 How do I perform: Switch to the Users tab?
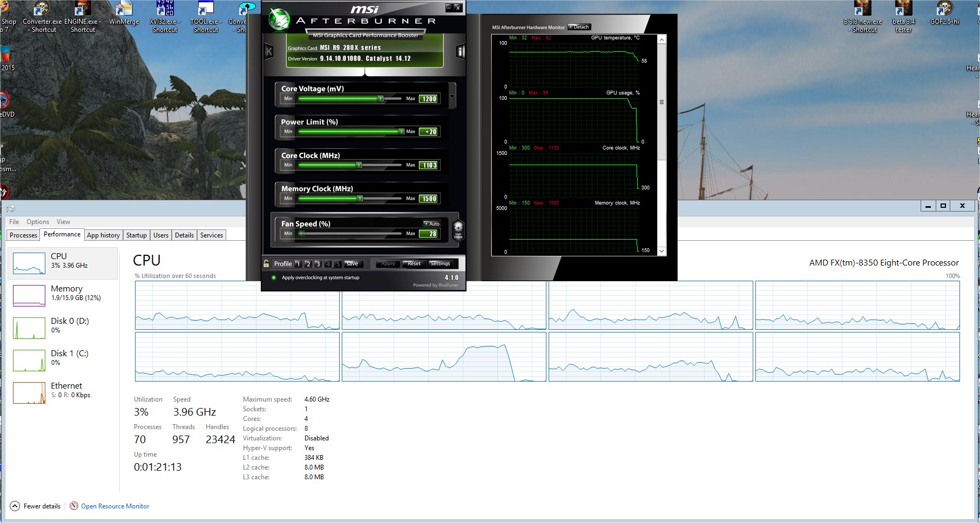pyautogui.click(x=161, y=235)
